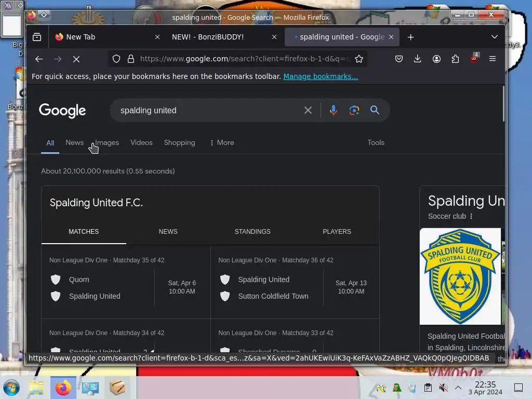The width and height of the screenshot is (532, 399).
Task: Open the Firefox downloads panel
Action: point(417,59)
